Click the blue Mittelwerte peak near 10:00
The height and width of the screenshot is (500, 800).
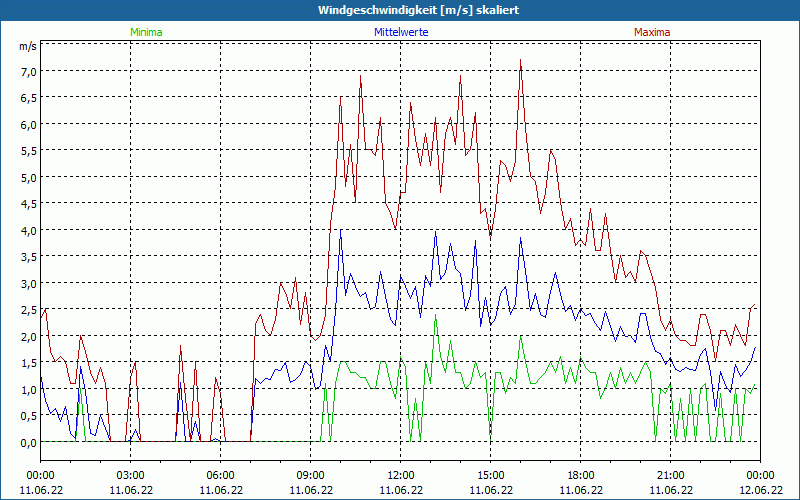[341, 230]
